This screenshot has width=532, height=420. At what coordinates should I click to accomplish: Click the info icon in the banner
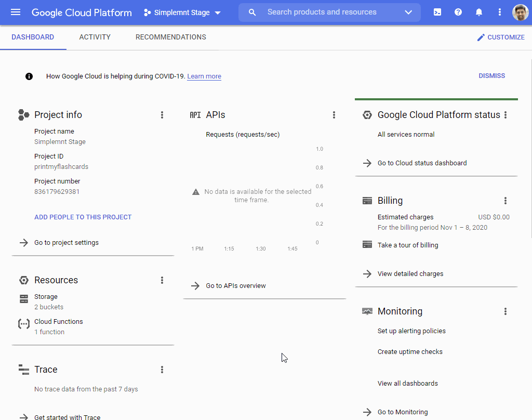29,76
